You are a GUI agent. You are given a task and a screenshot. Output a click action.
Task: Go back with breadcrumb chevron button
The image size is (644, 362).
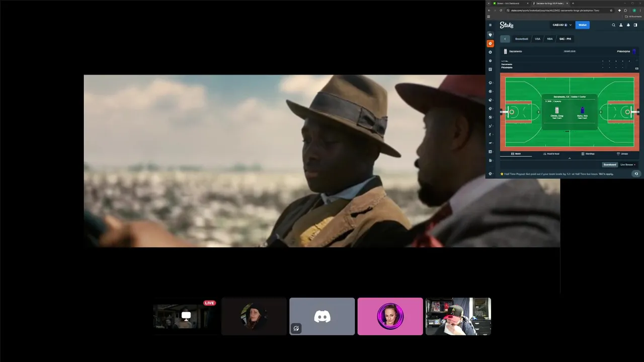pos(505,39)
